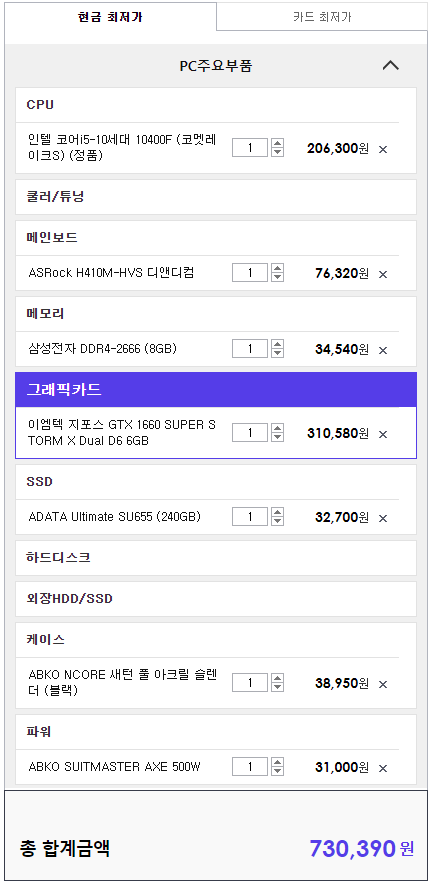The width and height of the screenshot is (431, 883).
Task: Open the 외장HDD/SSD category
Action: pyautogui.click(x=216, y=599)
